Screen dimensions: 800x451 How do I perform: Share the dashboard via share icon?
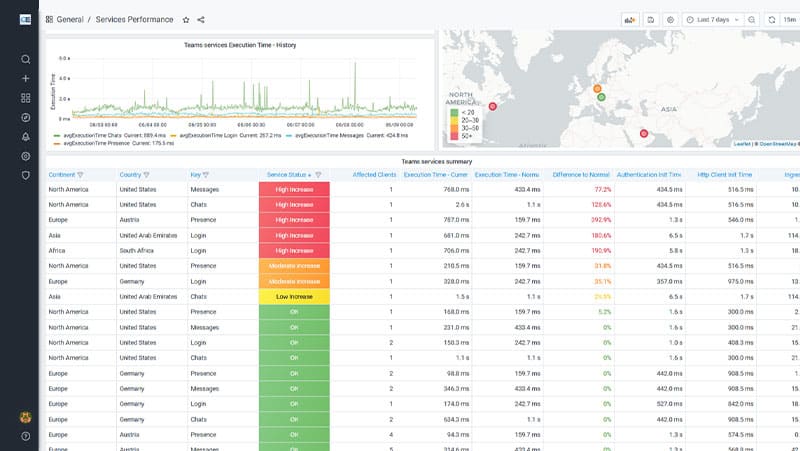201,20
